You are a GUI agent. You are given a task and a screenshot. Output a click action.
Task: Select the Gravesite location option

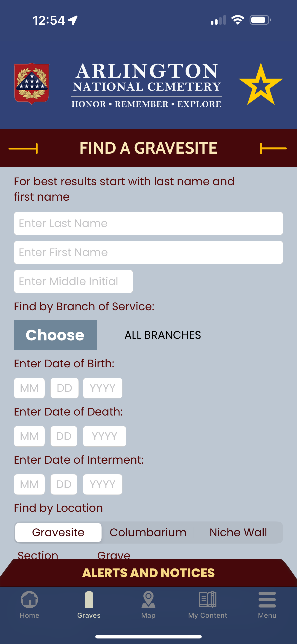58,533
